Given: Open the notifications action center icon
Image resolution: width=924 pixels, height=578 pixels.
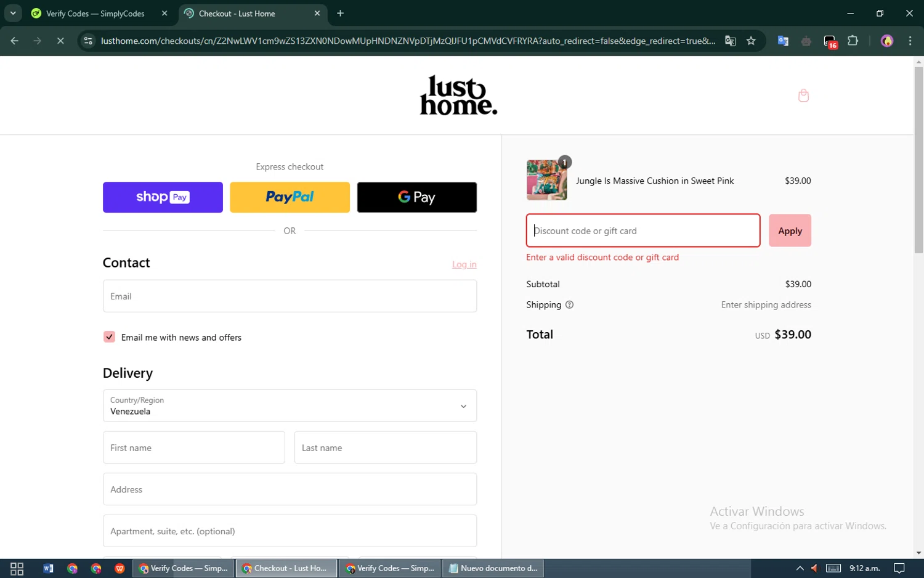Looking at the screenshot, I should point(899,568).
